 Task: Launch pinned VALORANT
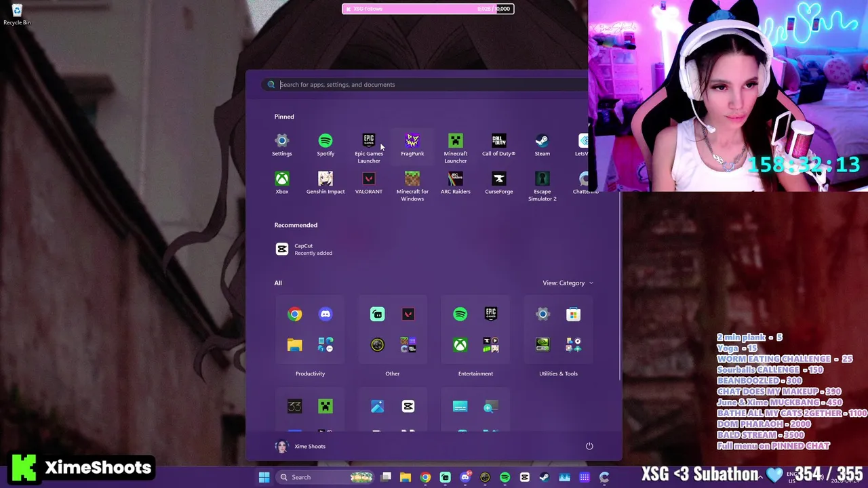pos(369,183)
